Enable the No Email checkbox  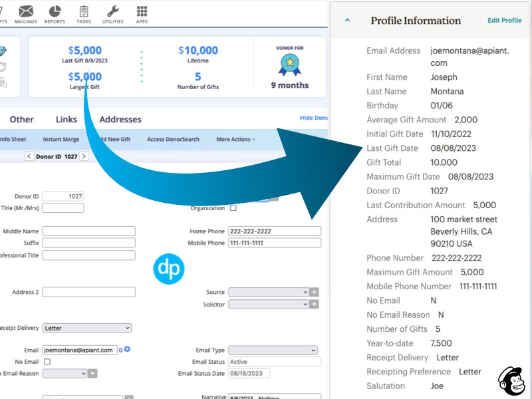(x=47, y=362)
